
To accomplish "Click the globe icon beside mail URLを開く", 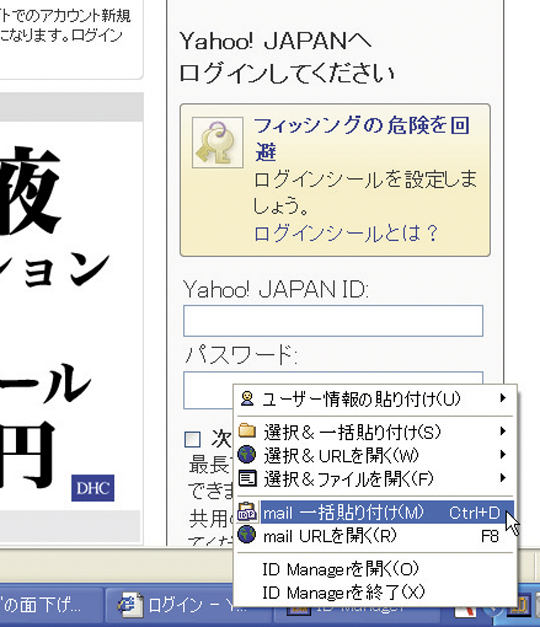I will tap(247, 535).
